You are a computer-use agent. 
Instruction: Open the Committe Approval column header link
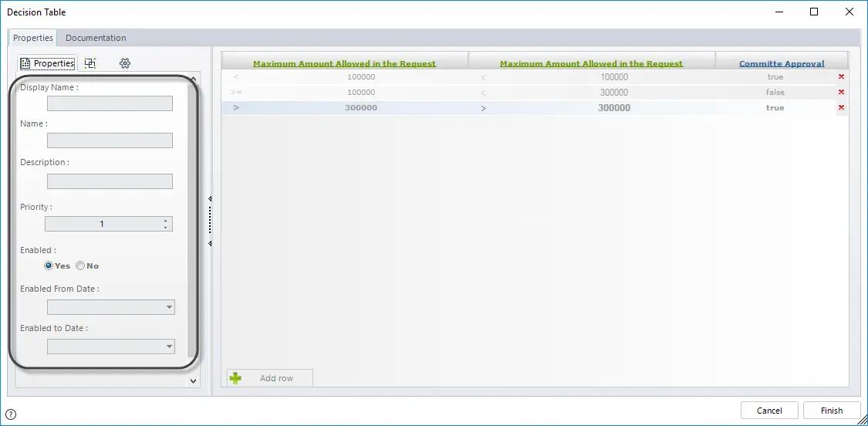782,64
